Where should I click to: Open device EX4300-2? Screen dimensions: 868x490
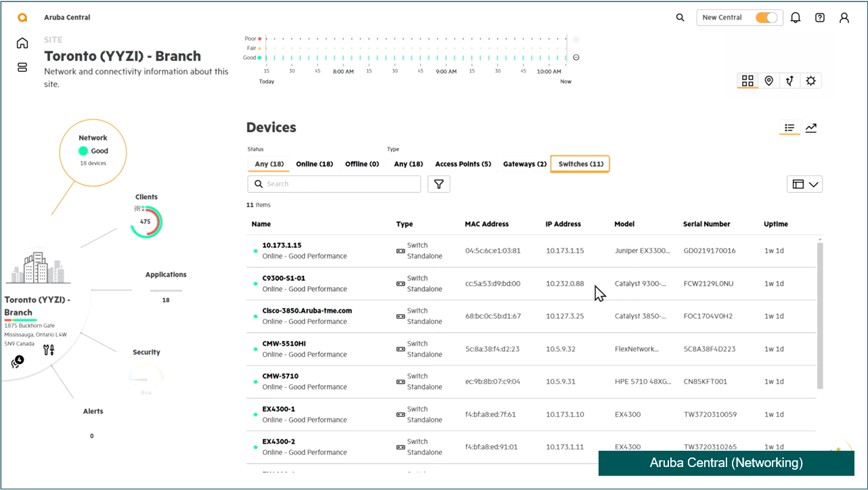click(x=279, y=441)
